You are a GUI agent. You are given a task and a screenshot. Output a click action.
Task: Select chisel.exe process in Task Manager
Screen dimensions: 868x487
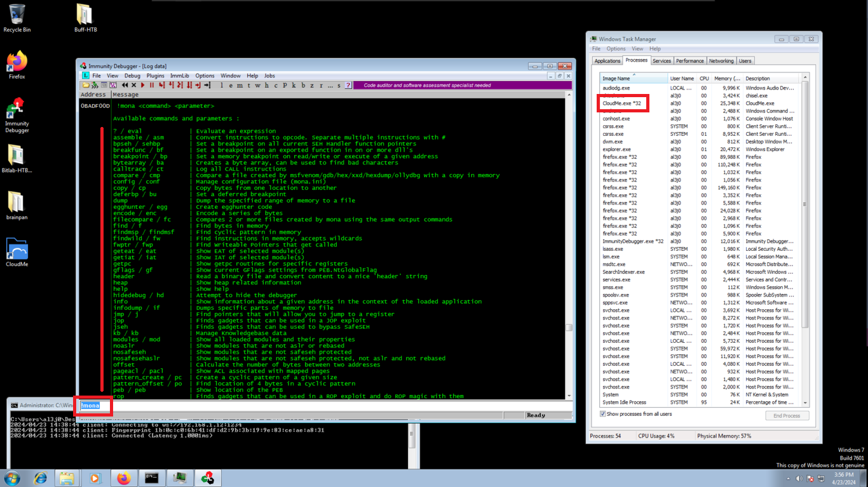(701, 95)
